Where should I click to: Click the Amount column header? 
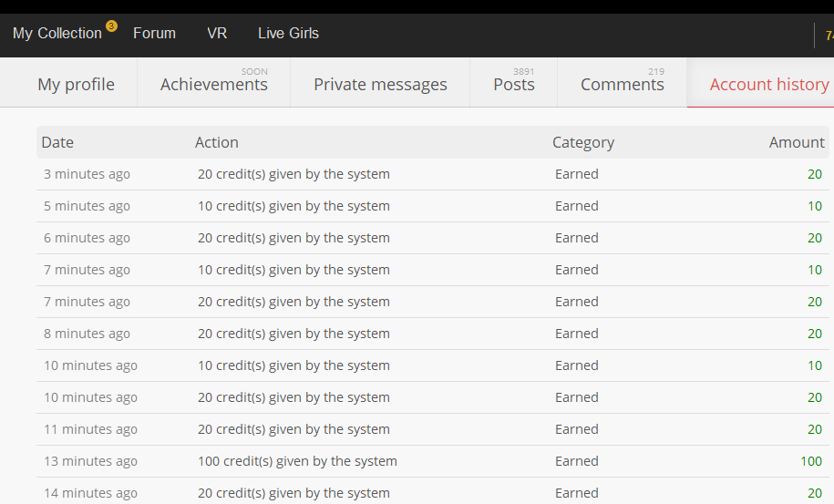click(x=796, y=142)
